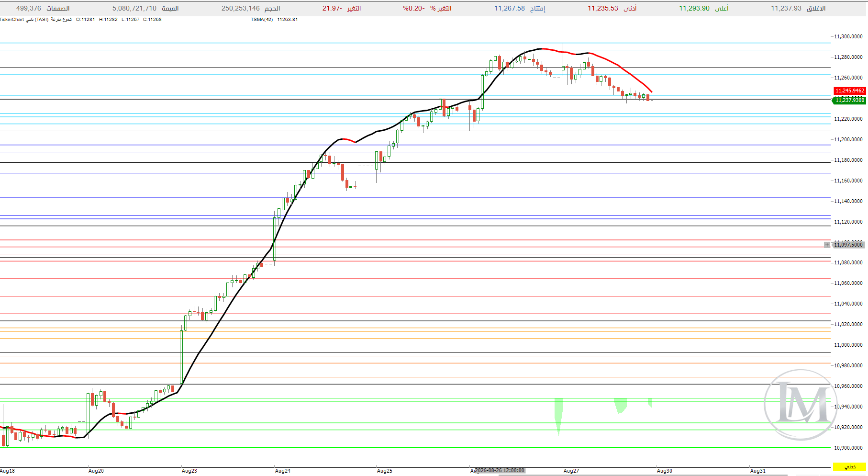
Task: Click the value figure 5,080,721,710
Action: pos(134,9)
